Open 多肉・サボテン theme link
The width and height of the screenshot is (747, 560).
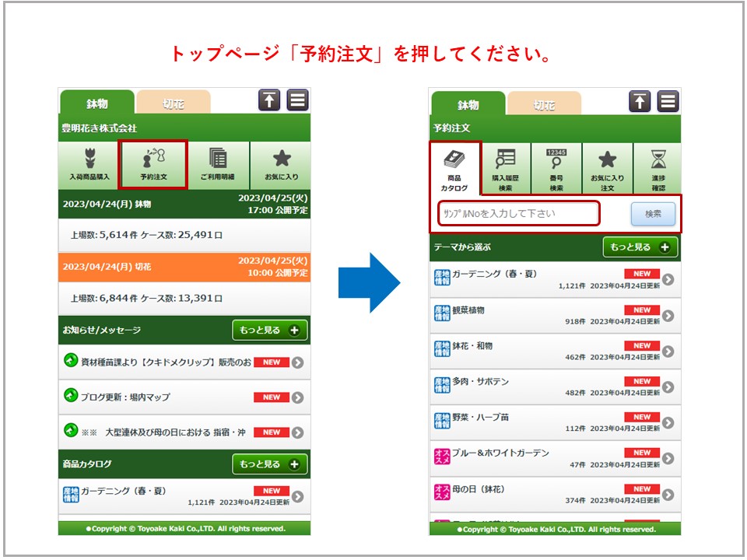coord(479,382)
